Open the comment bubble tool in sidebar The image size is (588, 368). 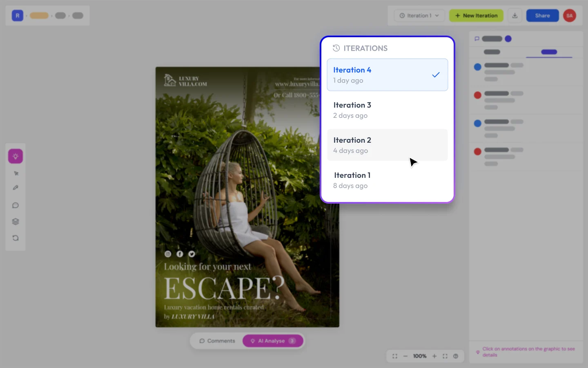[x=16, y=205]
